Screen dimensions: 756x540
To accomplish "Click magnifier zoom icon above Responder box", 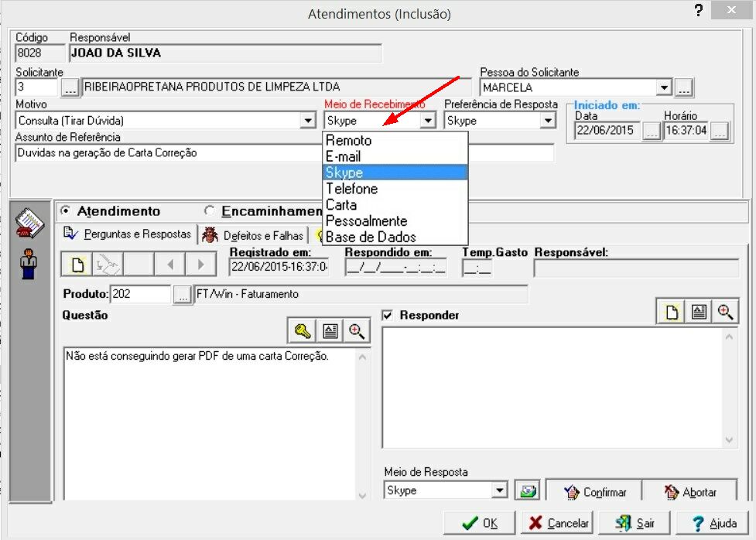I will (725, 312).
